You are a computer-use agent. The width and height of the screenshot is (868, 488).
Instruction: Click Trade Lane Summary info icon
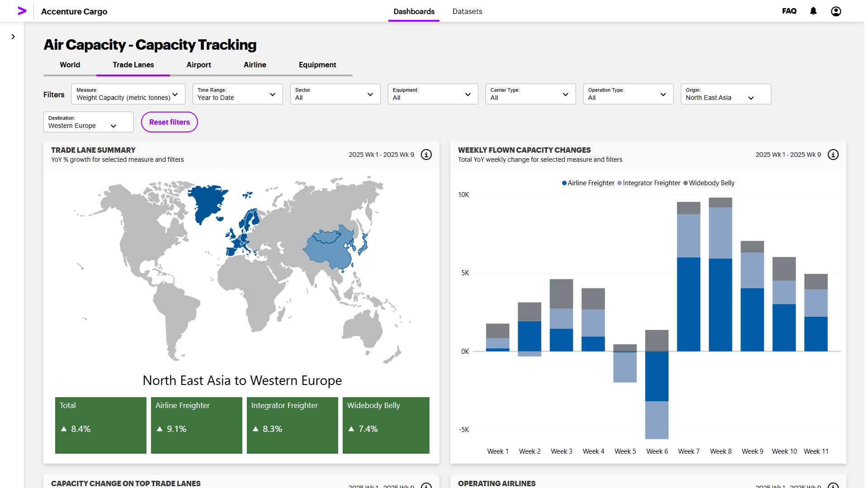tap(426, 155)
